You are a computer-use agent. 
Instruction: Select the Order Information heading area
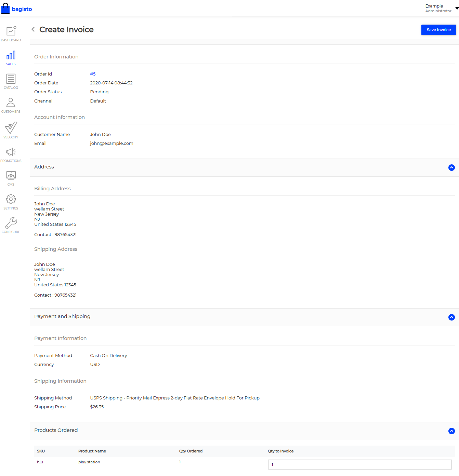point(56,57)
